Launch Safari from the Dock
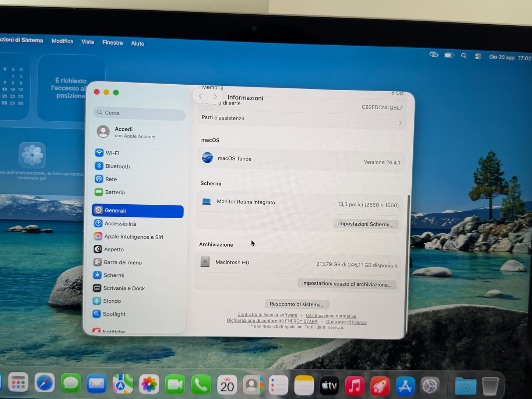 (x=45, y=383)
